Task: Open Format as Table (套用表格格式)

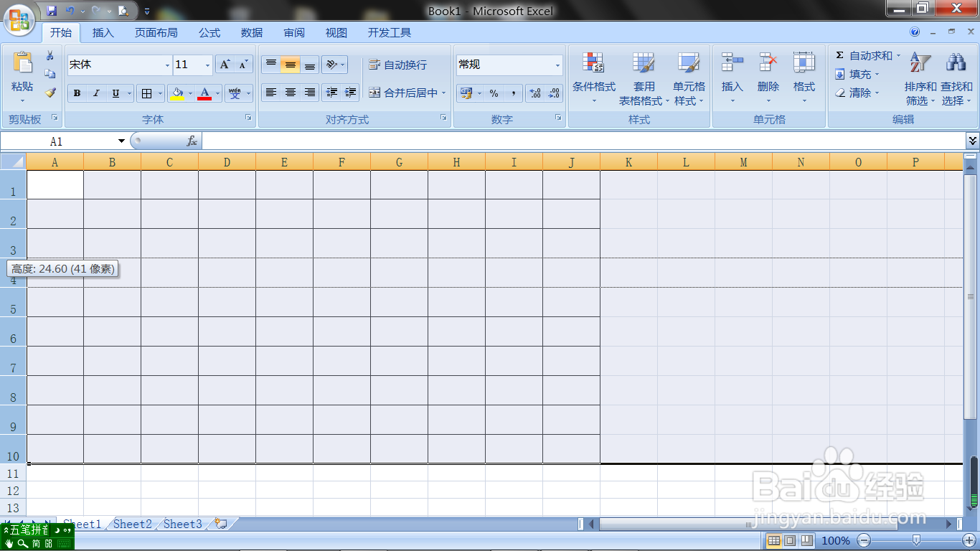Action: [644, 77]
